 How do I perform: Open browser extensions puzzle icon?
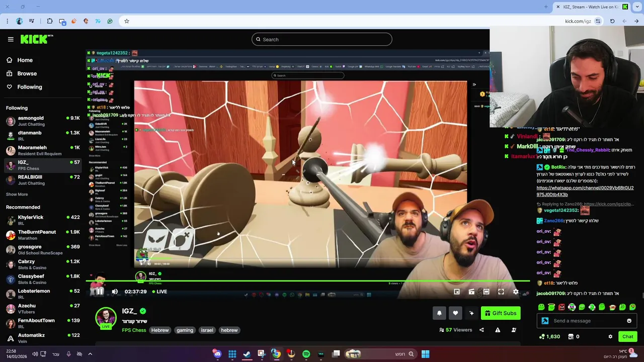(x=50, y=21)
